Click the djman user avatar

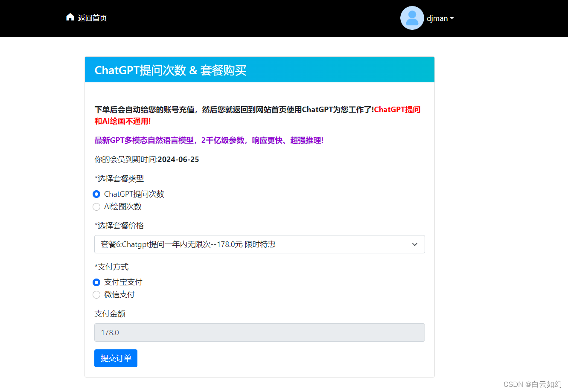[412, 18]
